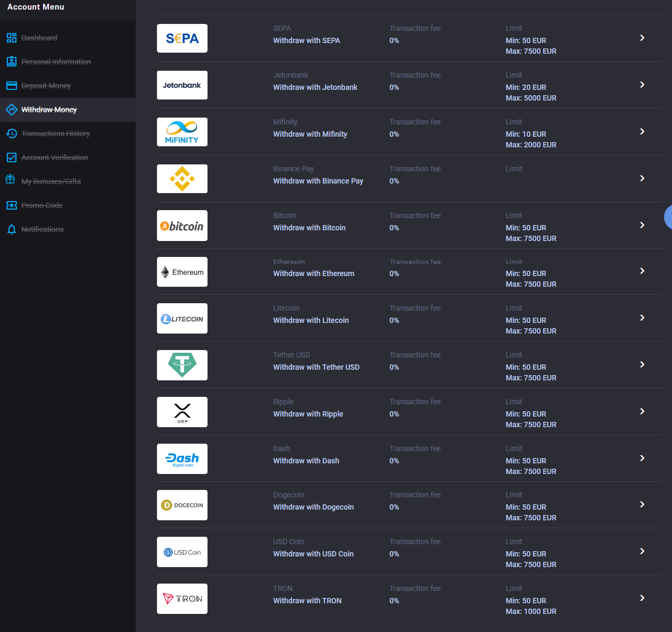Select the Tether USD logo tile

click(x=182, y=365)
